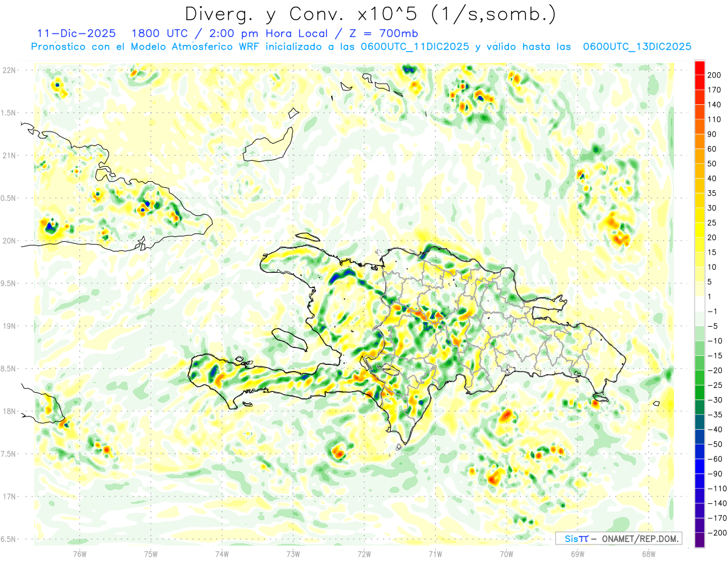Click the valid-until time "0600UTC_13DIC2025"

637,47
